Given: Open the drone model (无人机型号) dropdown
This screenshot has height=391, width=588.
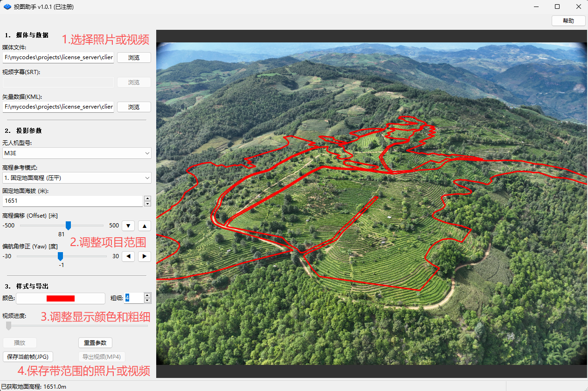Looking at the screenshot, I should 77,153.
